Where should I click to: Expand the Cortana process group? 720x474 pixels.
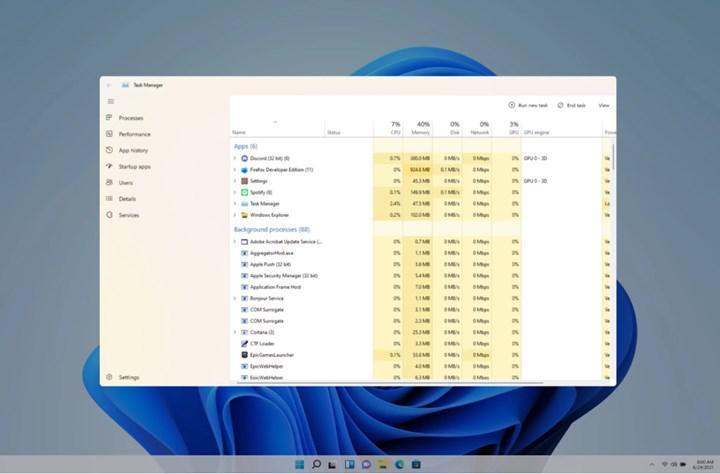[x=235, y=332]
